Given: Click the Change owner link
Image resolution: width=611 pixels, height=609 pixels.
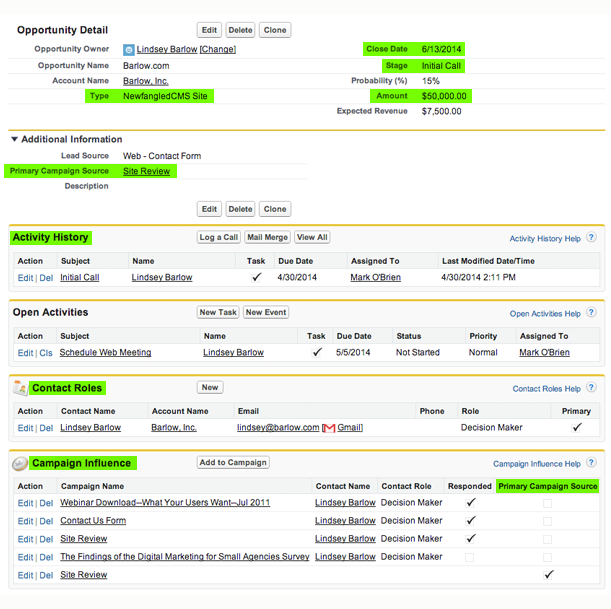Looking at the screenshot, I should point(218,49).
